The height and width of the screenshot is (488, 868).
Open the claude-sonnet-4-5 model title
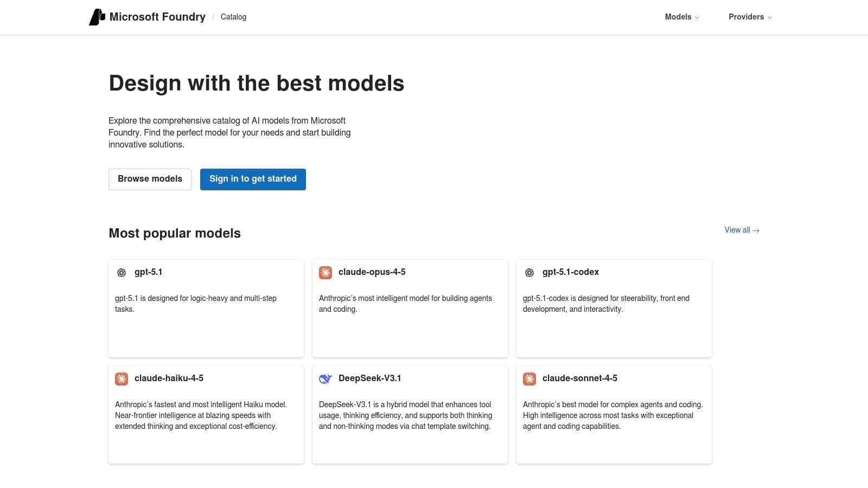[x=579, y=378]
